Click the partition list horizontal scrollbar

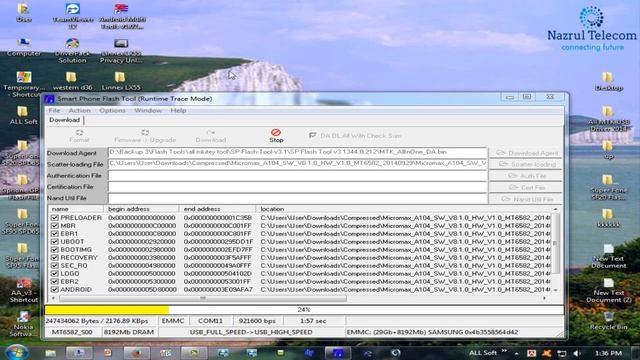[x=203, y=298]
